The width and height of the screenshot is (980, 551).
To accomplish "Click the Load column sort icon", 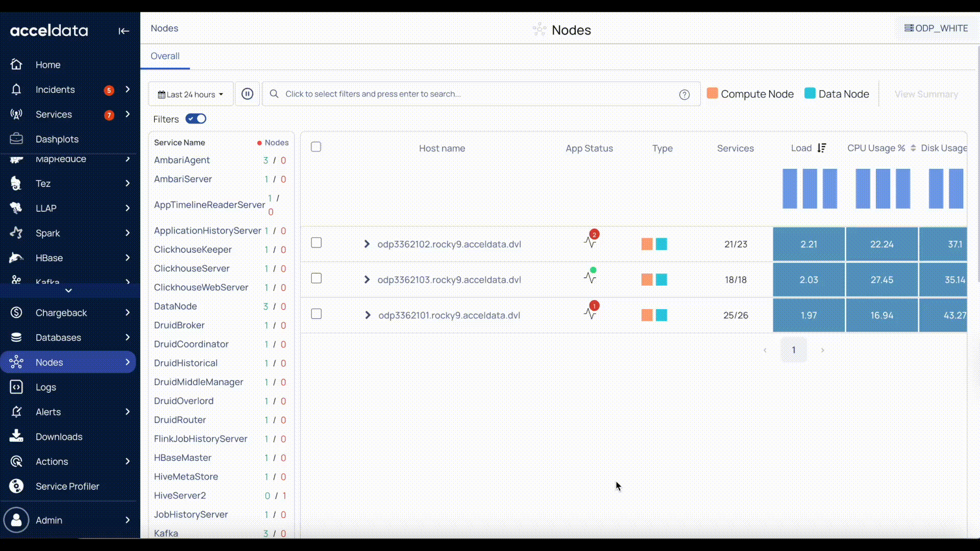I will click(821, 148).
